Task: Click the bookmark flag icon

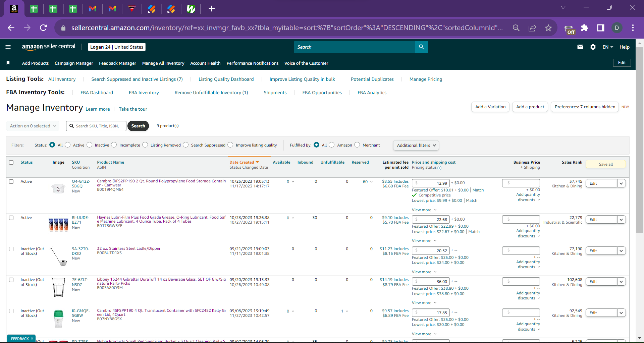Action: (8, 63)
